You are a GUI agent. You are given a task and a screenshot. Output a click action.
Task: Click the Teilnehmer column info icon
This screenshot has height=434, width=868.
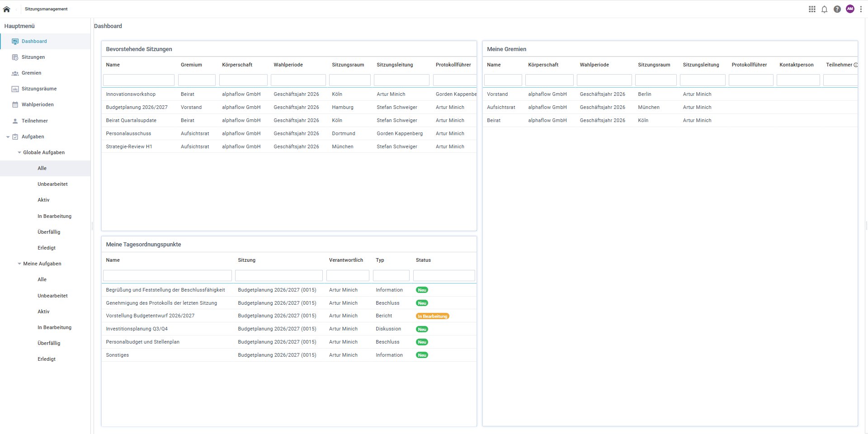coord(855,65)
